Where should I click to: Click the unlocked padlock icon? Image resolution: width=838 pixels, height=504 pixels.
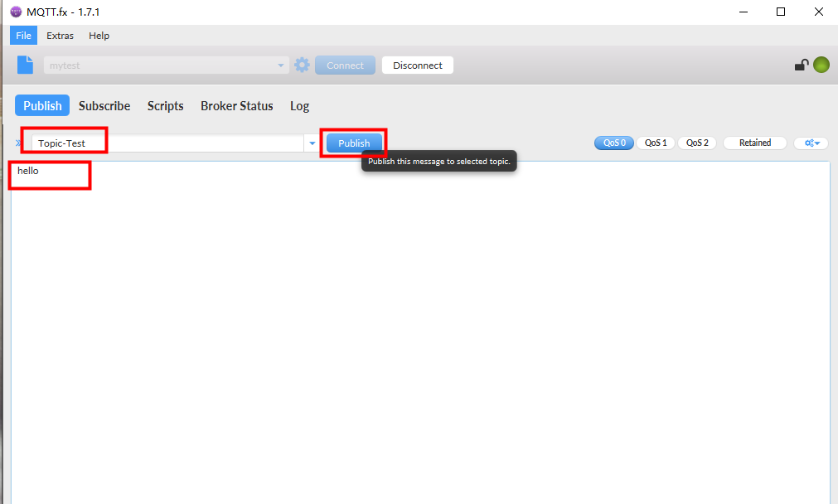point(802,65)
